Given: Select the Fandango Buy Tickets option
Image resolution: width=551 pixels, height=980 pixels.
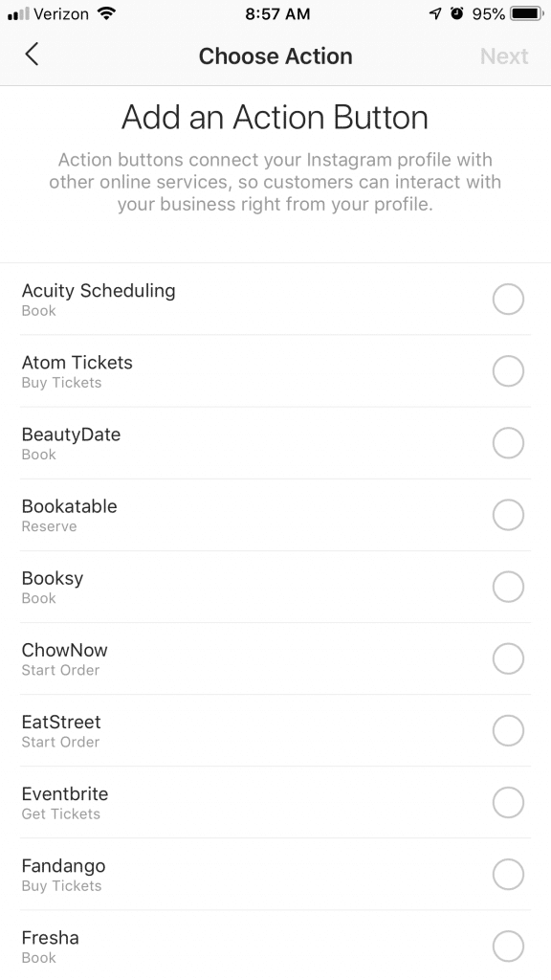Looking at the screenshot, I should [508, 874].
